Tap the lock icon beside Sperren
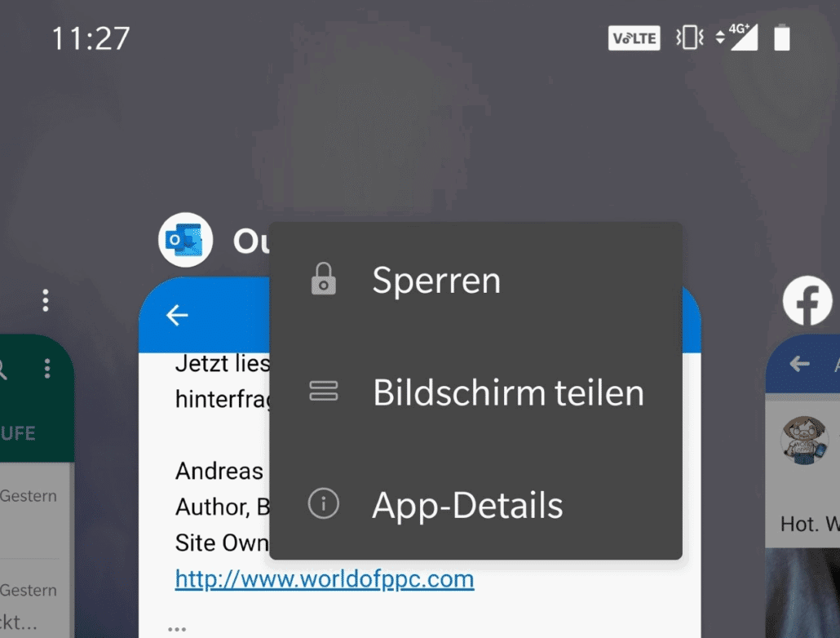 (324, 279)
